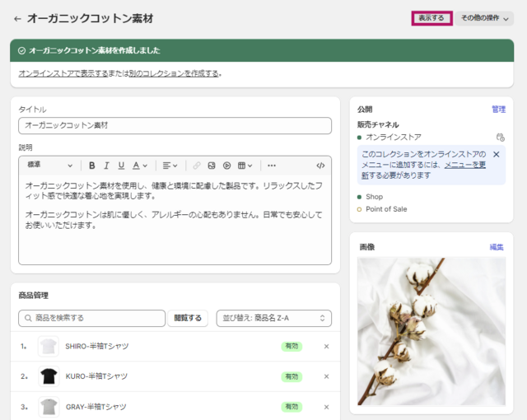Open the text alignment dropdown

[x=170, y=166]
